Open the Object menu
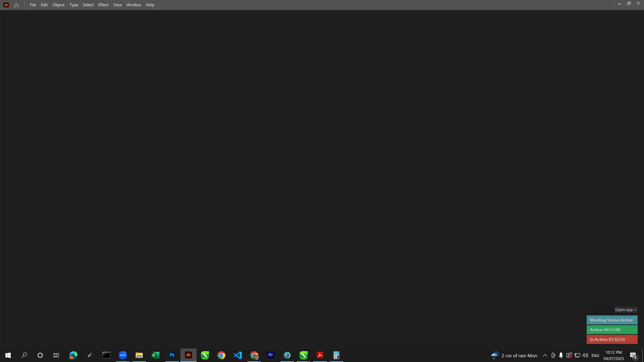 [59, 5]
